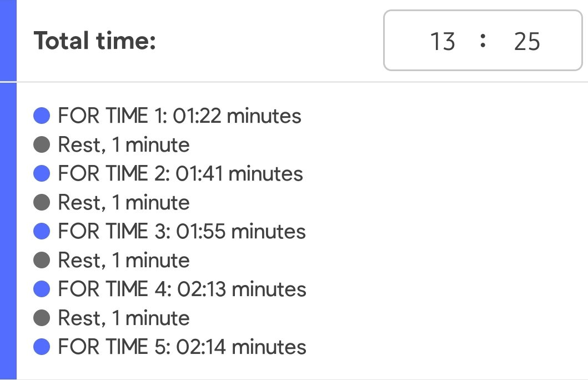Click the blue dot beside FOR TIME 1
Image resolution: width=588 pixels, height=380 pixels.
[x=42, y=116]
